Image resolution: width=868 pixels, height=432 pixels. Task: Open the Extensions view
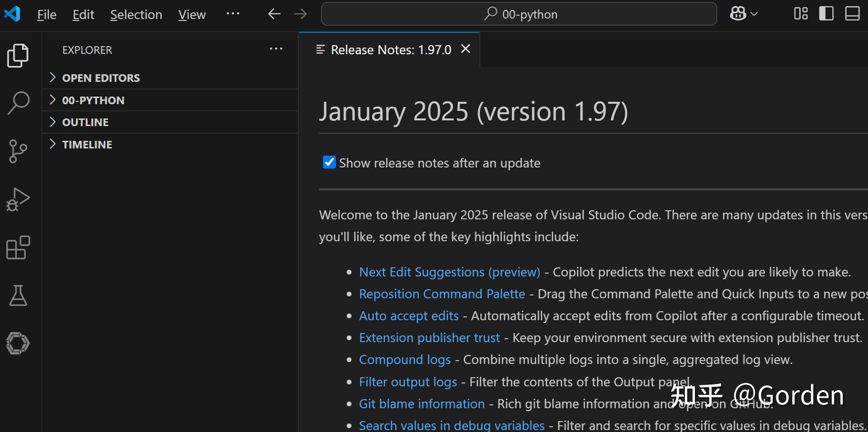coord(18,247)
